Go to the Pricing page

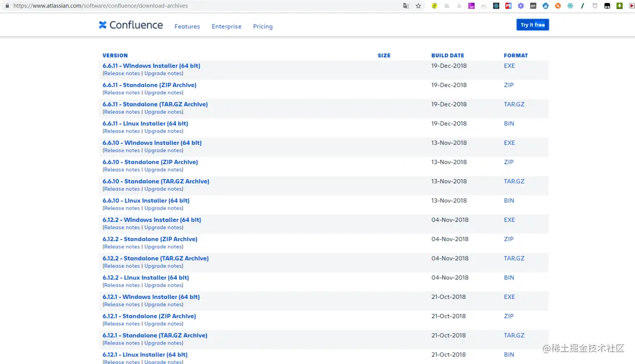[263, 26]
